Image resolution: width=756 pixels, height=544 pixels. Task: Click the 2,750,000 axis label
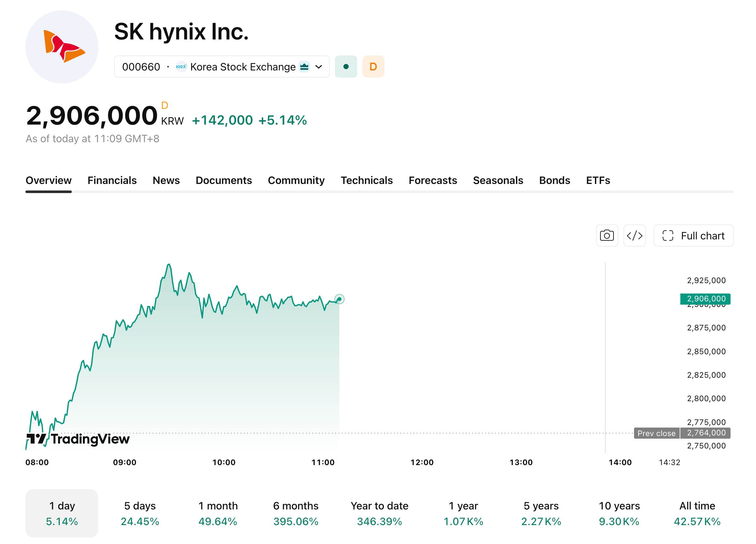click(706, 446)
